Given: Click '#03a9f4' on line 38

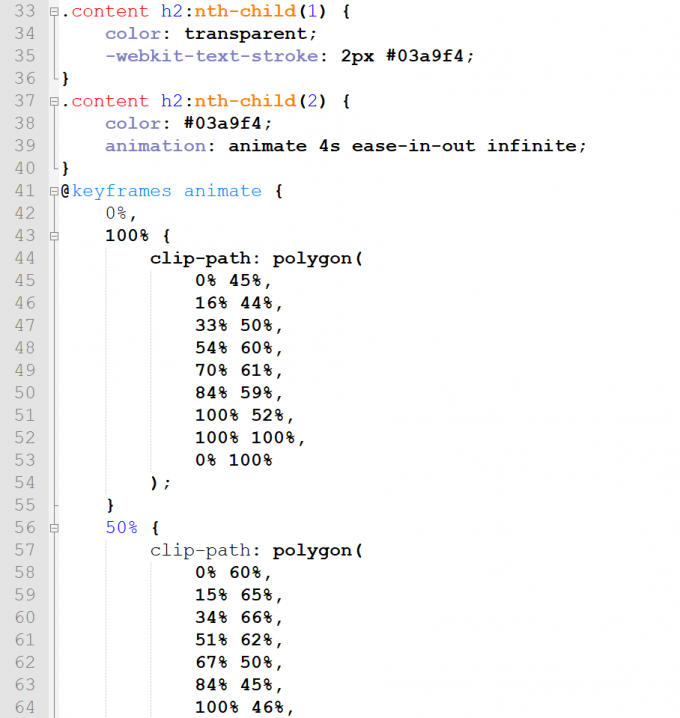Looking at the screenshot, I should pos(223,124).
